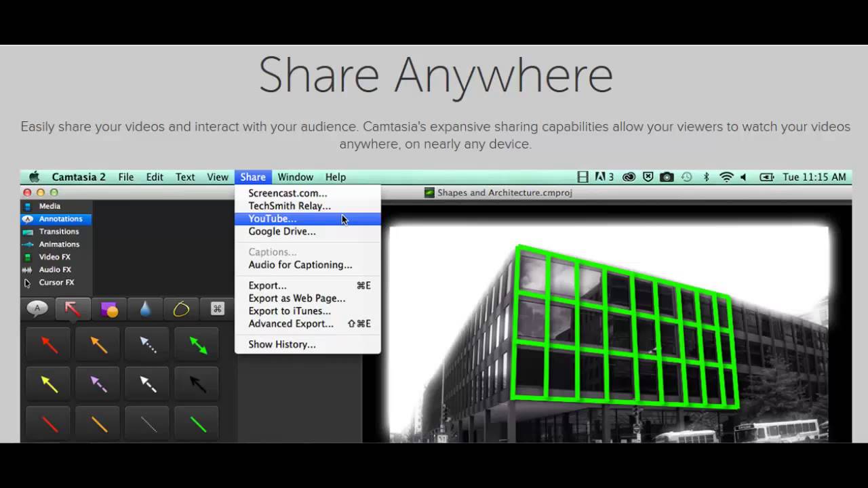Viewport: 868px width, 488px height.
Task: Open the Media panel in sidebar
Action: pos(56,206)
